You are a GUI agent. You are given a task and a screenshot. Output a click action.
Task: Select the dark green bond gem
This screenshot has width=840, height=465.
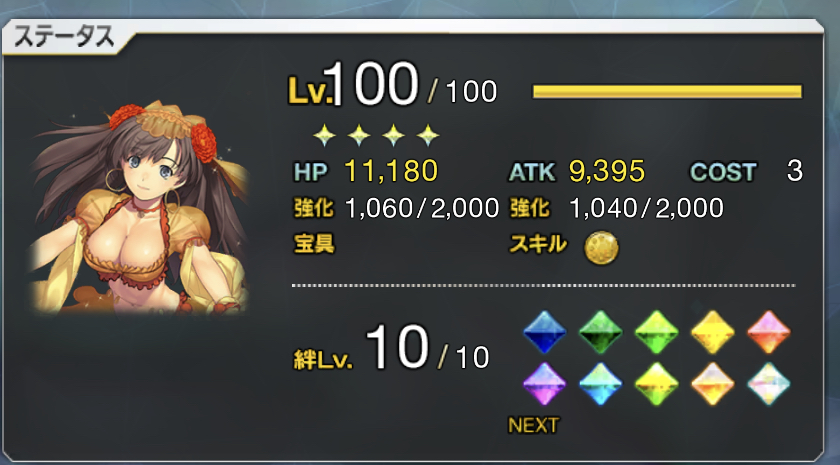point(601,332)
